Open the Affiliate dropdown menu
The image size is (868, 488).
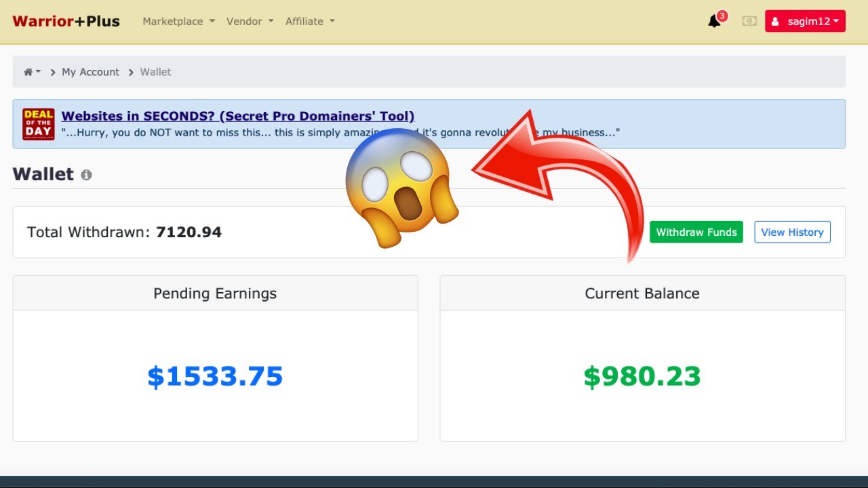(x=310, y=21)
